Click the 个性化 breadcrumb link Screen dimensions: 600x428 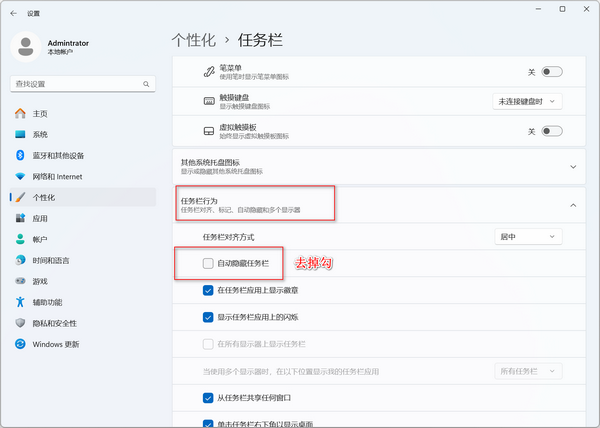[194, 40]
